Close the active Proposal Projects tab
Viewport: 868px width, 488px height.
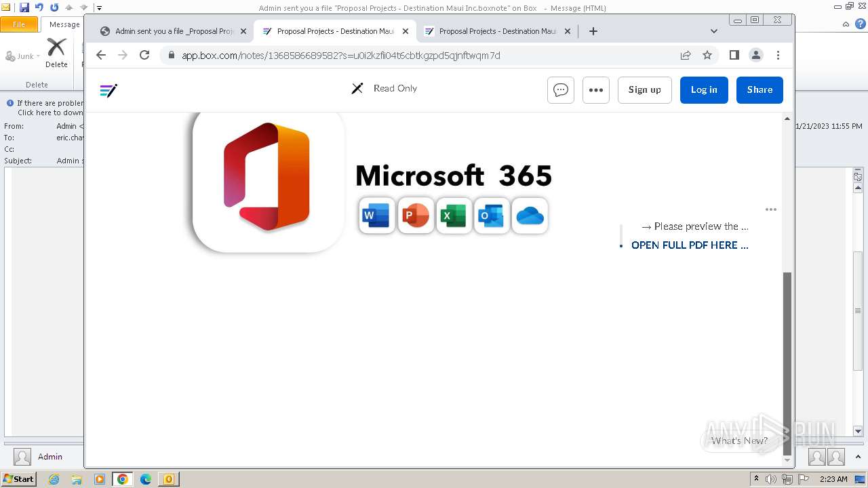(x=406, y=31)
